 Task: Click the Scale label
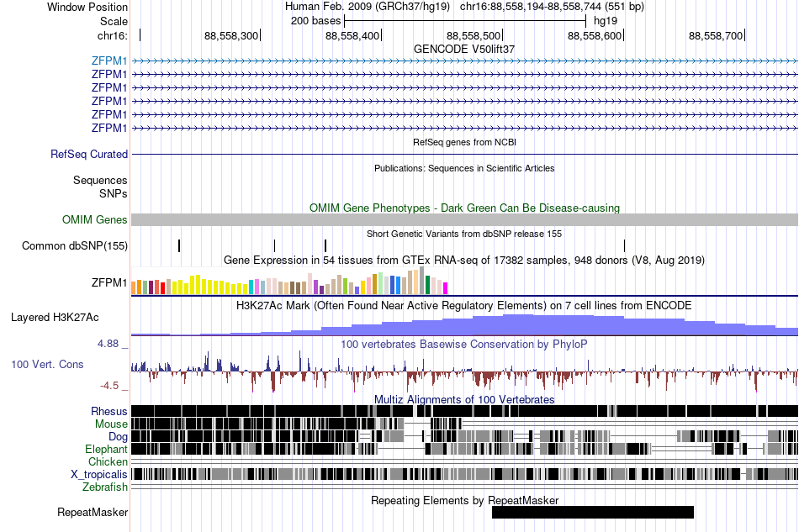114,21
